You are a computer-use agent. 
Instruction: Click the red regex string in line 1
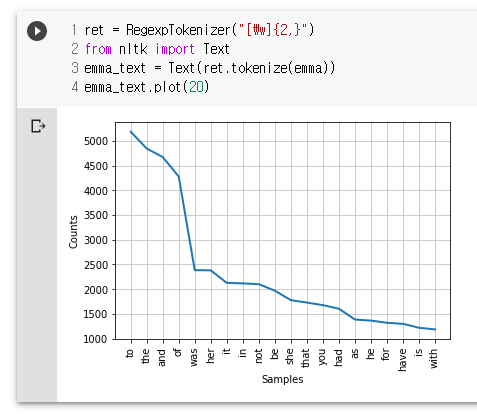[x=273, y=30]
